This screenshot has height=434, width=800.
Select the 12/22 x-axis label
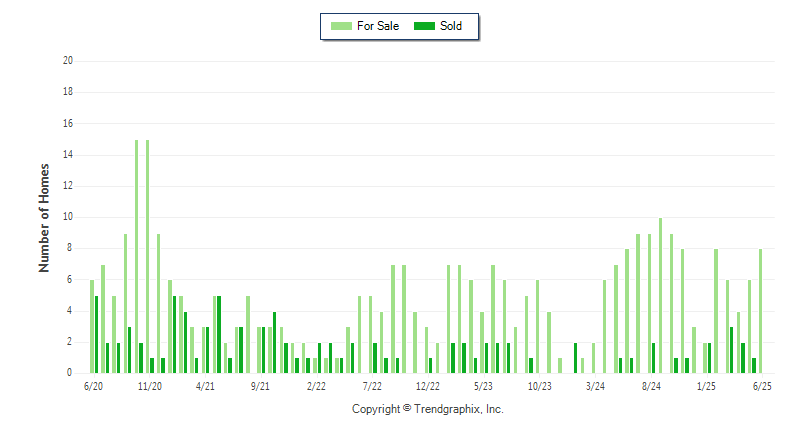(428, 387)
